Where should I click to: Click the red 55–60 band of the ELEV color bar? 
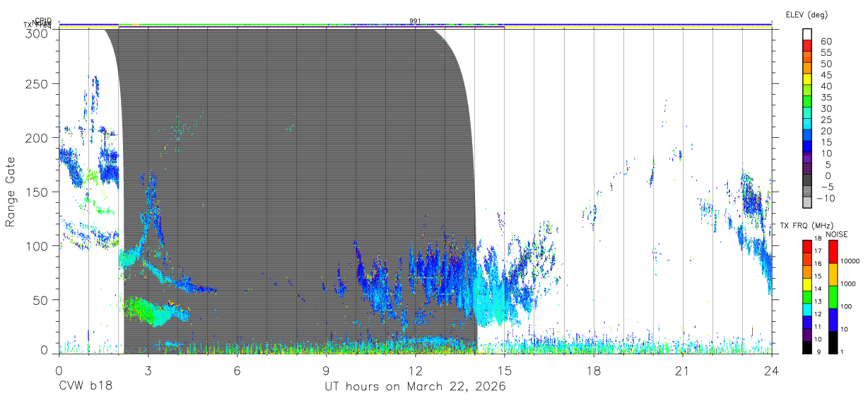pos(807,47)
